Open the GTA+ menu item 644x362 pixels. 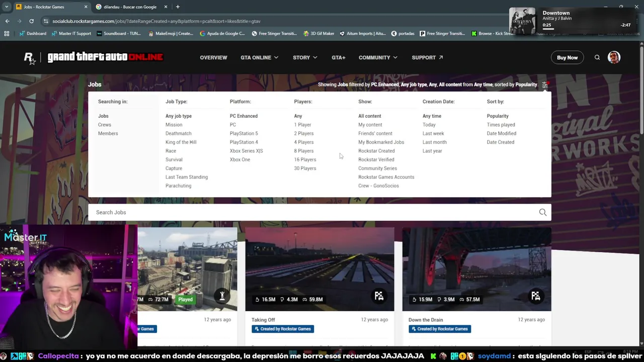coord(338,58)
